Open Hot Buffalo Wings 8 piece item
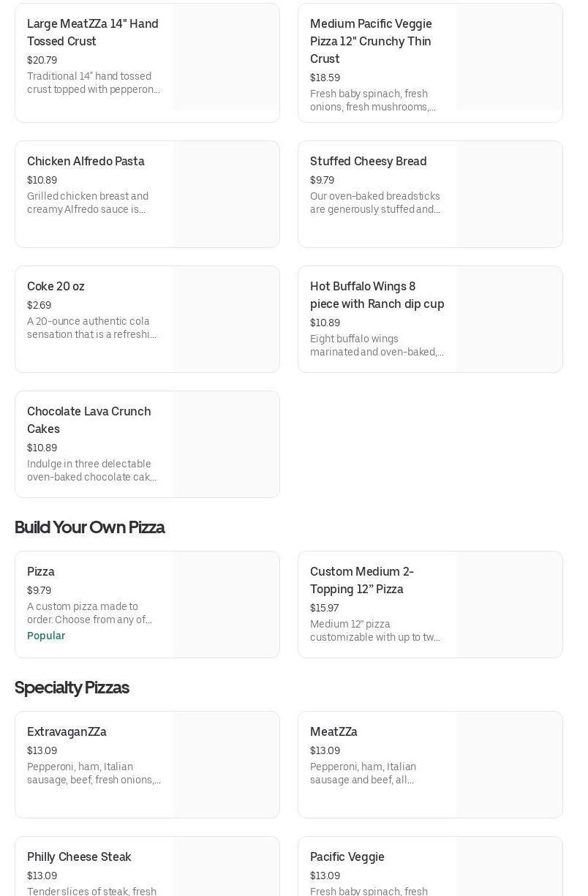This screenshot has width=588, height=896. point(377,295)
